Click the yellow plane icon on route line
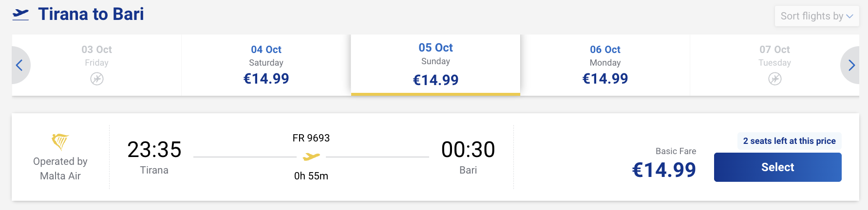 click(x=311, y=157)
